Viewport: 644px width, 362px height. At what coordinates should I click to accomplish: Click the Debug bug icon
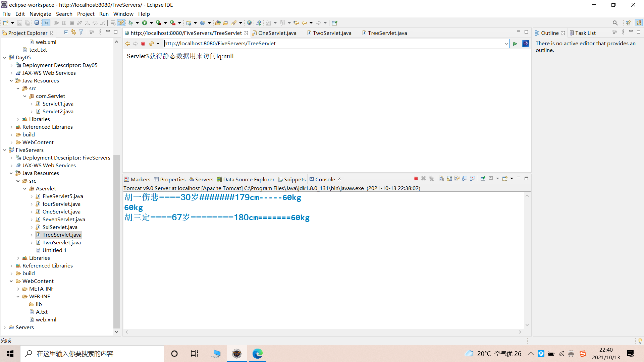pos(131,23)
